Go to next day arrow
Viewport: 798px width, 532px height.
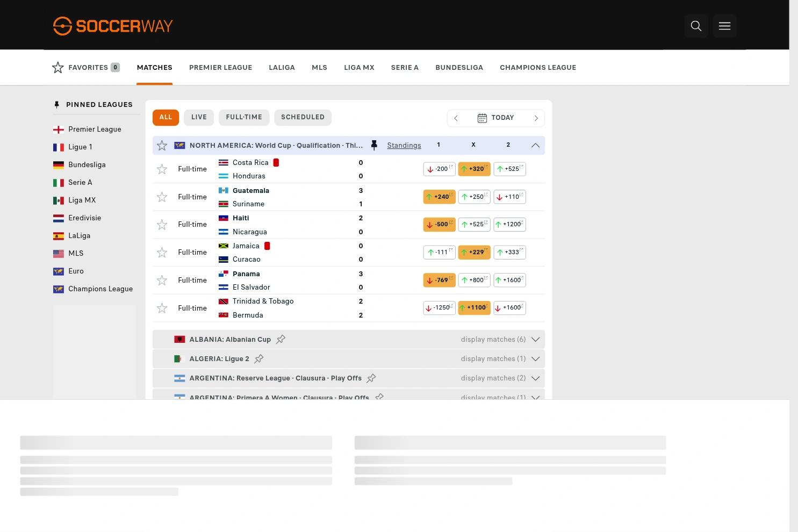[x=536, y=118]
